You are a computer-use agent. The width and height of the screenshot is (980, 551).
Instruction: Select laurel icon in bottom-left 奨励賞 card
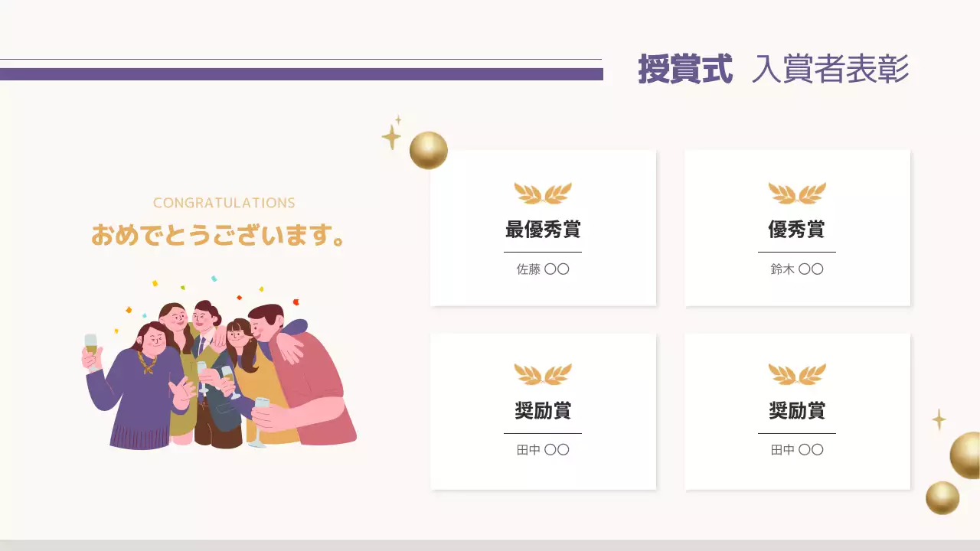pyautogui.click(x=543, y=374)
